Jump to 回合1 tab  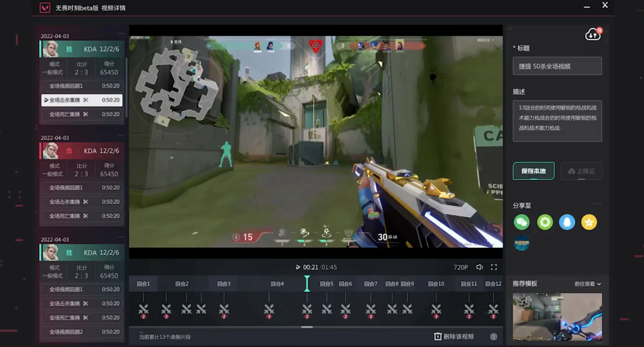143,284
